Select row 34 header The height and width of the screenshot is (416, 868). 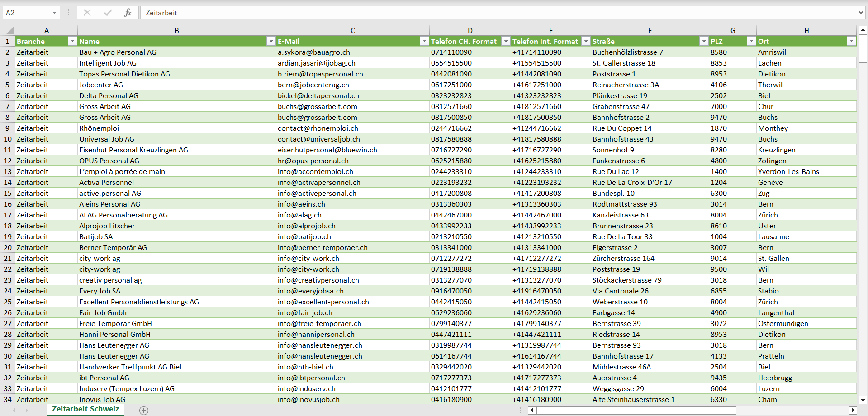click(x=8, y=399)
